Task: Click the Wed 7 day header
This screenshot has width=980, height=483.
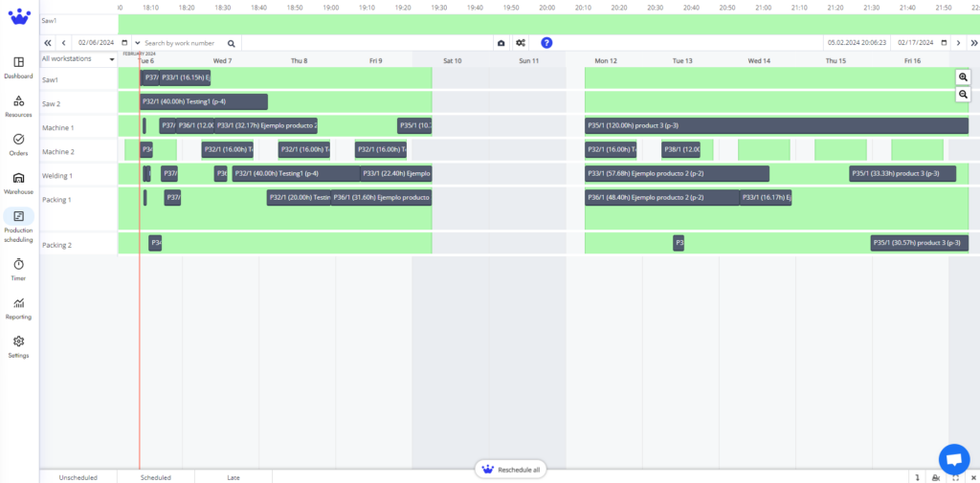Action: pos(222,61)
